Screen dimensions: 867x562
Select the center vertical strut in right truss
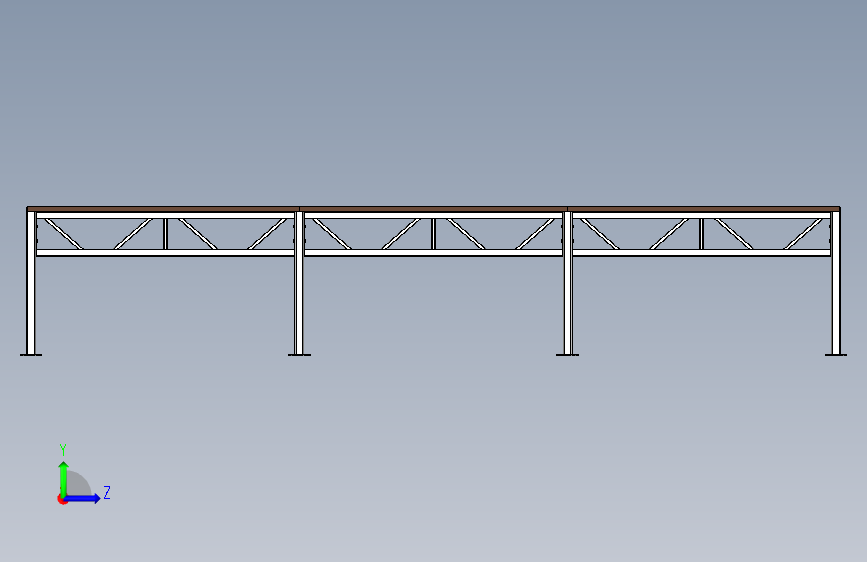pos(702,234)
